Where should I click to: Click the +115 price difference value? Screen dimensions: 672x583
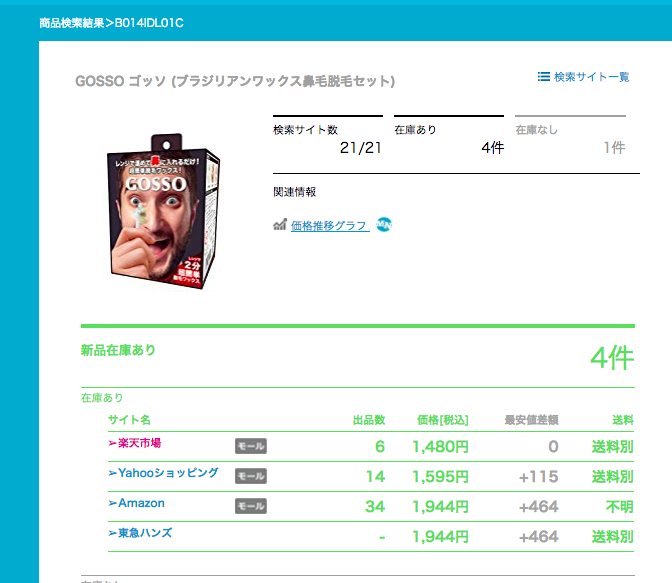pyautogui.click(x=538, y=477)
